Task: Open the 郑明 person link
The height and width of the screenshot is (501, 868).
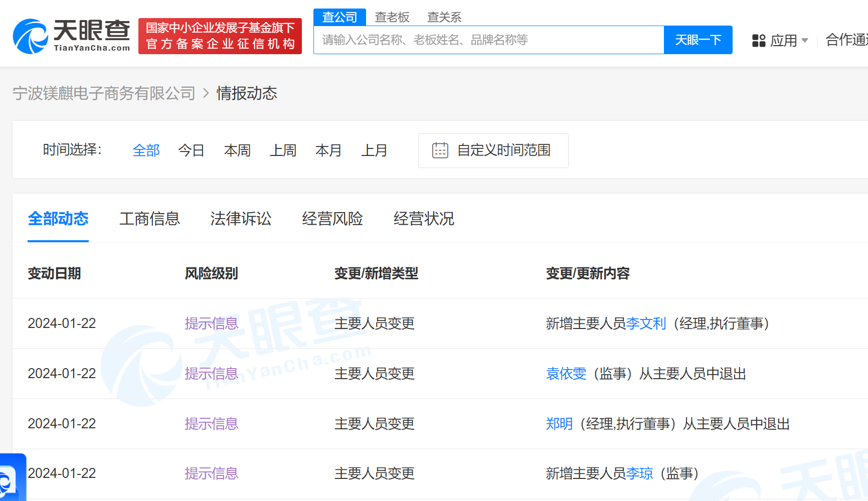Action: 559,424
